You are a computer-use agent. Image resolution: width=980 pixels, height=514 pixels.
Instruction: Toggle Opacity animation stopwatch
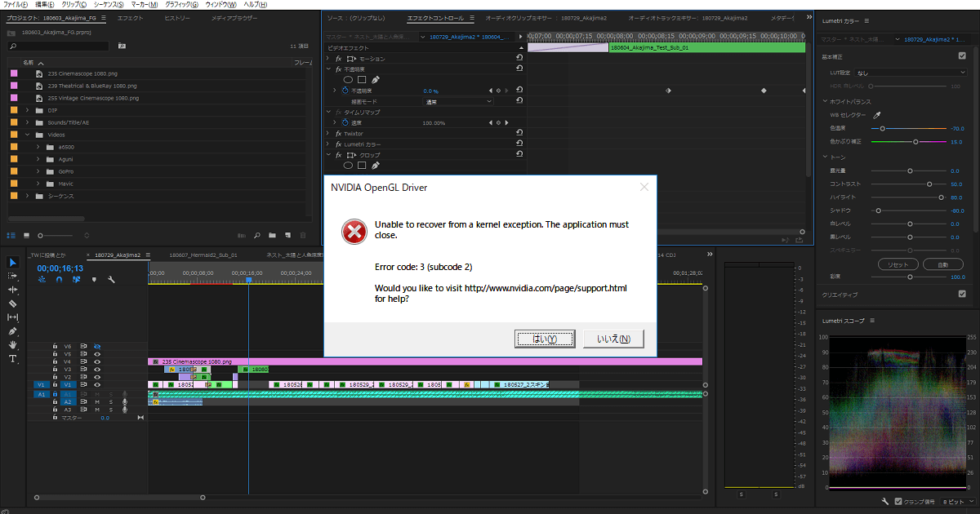point(345,91)
